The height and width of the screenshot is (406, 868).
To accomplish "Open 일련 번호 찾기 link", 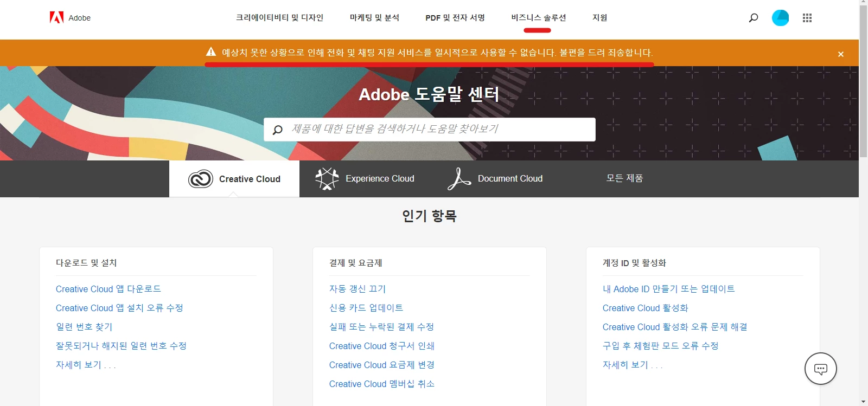I will click(x=84, y=327).
